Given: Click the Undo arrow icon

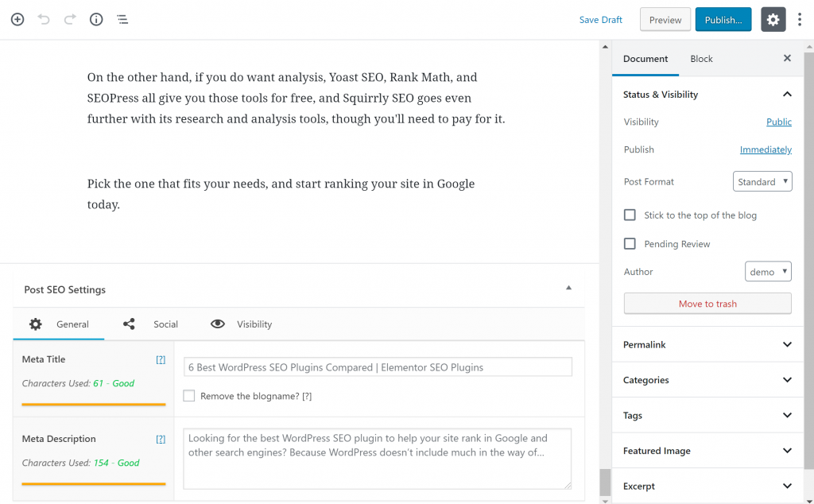Looking at the screenshot, I should pos(44,19).
